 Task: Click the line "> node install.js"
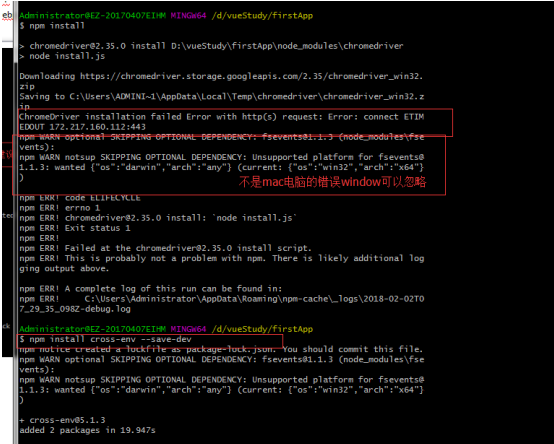pyautogui.click(x=62, y=56)
